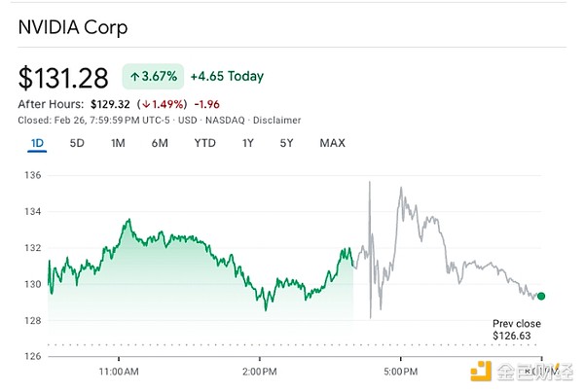Click the NVIDIA Corp title
The width and height of the screenshot is (584, 392).
pyautogui.click(x=73, y=27)
